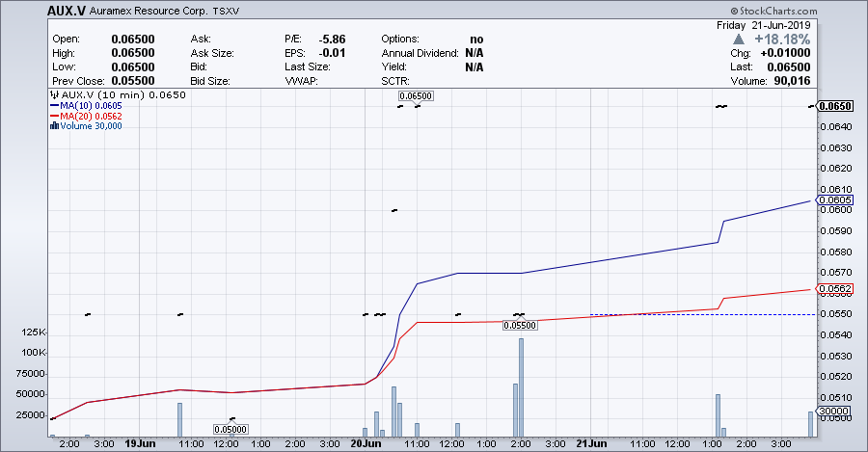Viewport: 868px width, 452px height.
Task: Click the EPS value -0.01
Action: (x=332, y=53)
